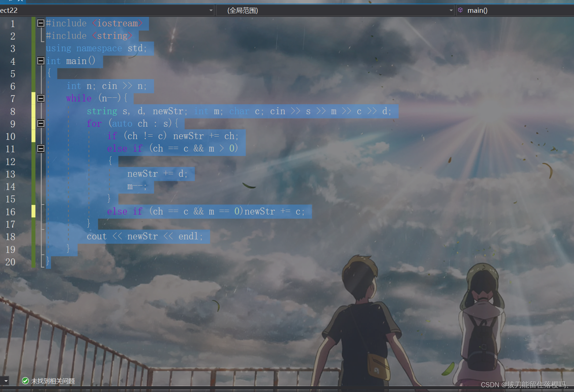Click the 'main' identifier on line 4

(x=76, y=61)
